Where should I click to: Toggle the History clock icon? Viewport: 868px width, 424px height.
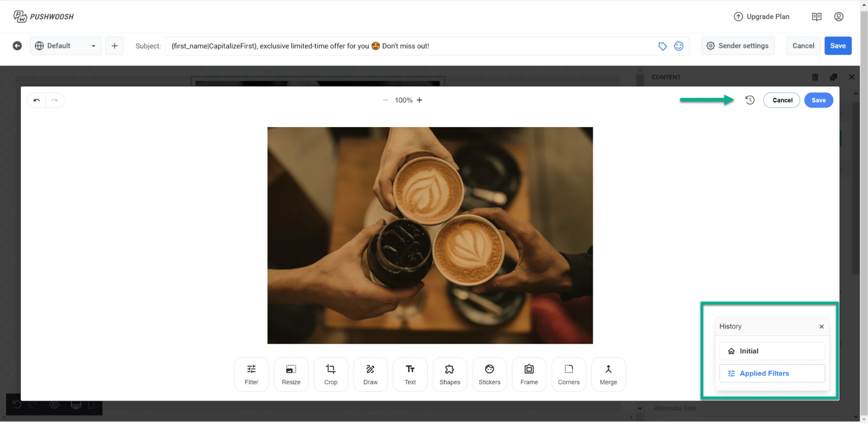(x=750, y=100)
